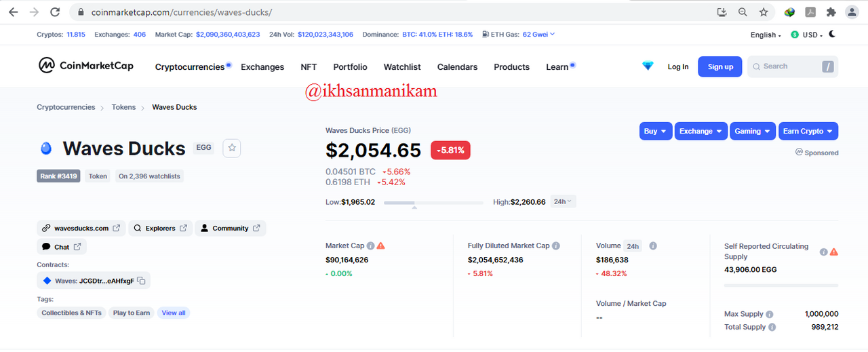Click the Max Supply info icon
The height and width of the screenshot is (352, 868).
[x=770, y=315]
